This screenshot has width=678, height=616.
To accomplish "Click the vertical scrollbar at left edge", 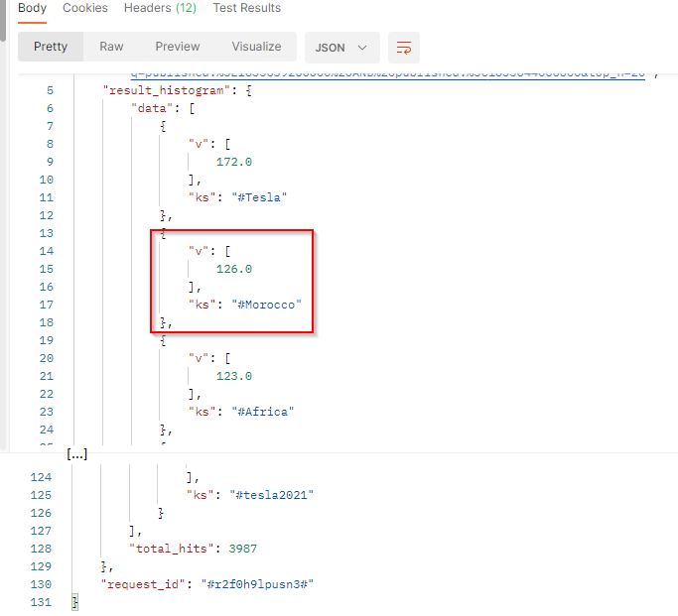I will [3, 21].
